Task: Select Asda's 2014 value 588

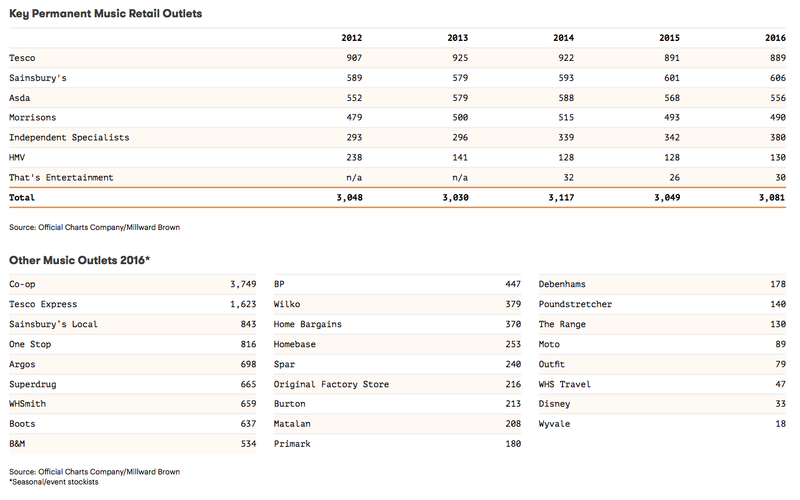Action: coord(566,98)
